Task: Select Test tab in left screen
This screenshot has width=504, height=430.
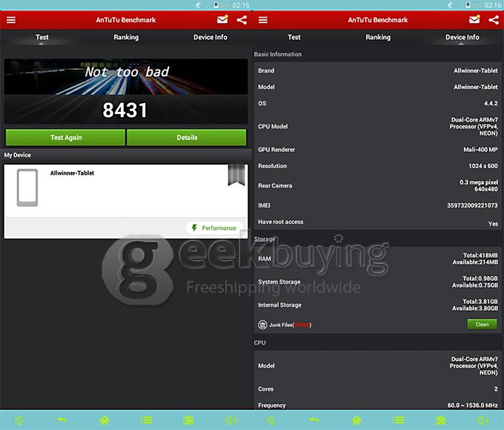Action: [42, 37]
